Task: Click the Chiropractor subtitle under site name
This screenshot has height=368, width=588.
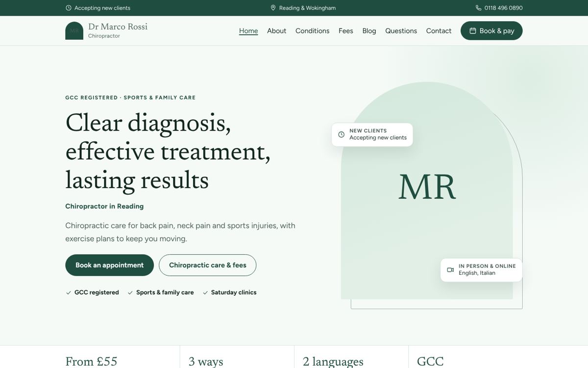Action: 104,36
